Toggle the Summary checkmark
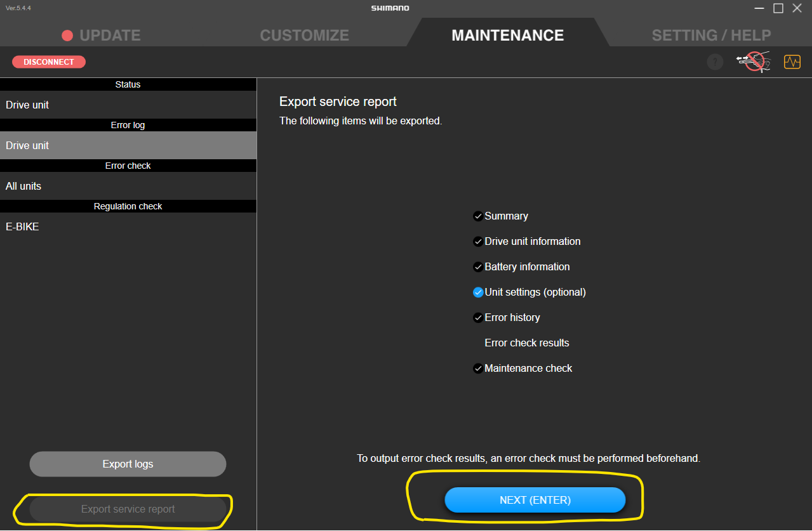Screen dimensions: 812x531 pyautogui.click(x=478, y=216)
